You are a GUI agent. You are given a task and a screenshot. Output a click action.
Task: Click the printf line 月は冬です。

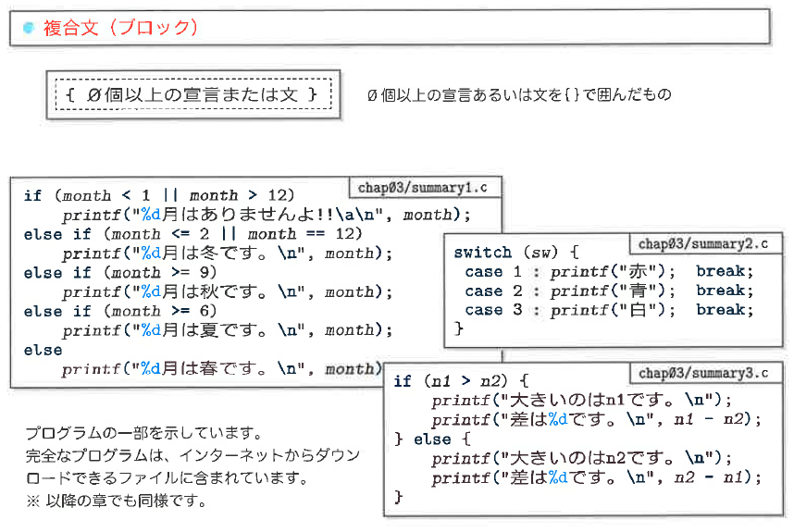pyautogui.click(x=228, y=254)
